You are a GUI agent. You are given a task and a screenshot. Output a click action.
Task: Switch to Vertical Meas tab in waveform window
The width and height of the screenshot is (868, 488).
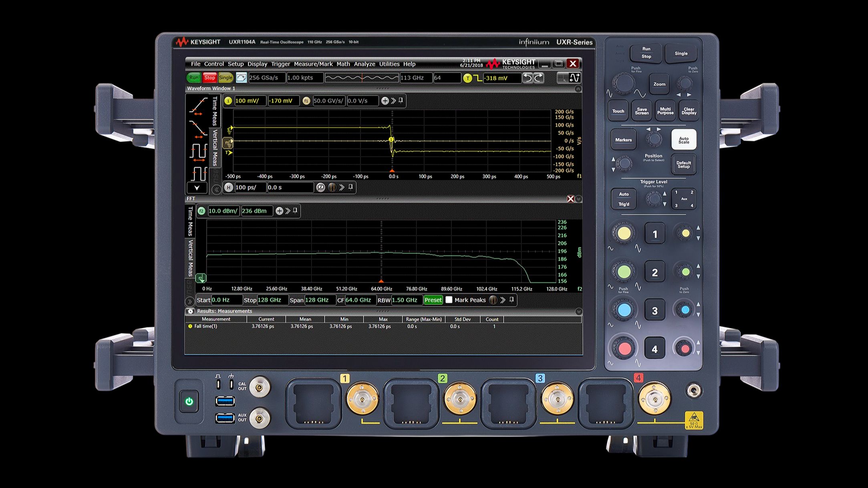(215, 147)
